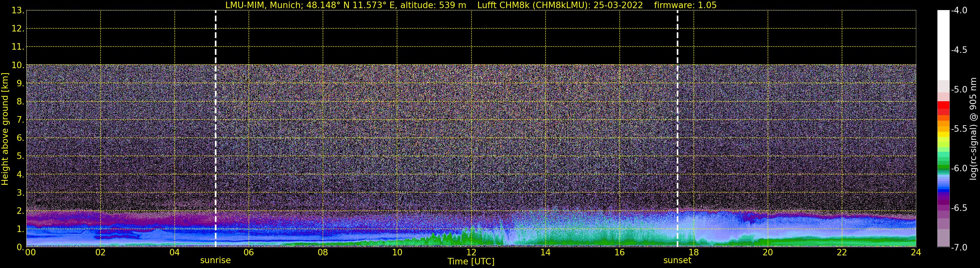This screenshot has height=268, width=980.
Task: Click the x-axis tick label '14'
Action: coord(545,252)
